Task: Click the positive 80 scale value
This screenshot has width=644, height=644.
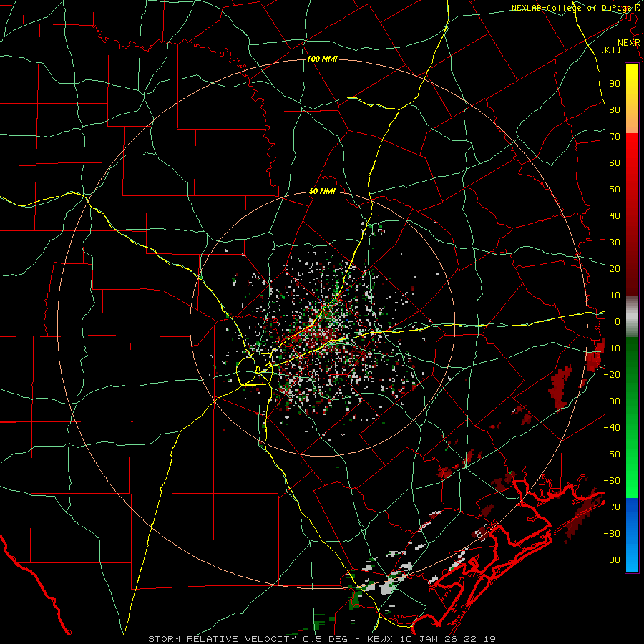Action: [615, 110]
